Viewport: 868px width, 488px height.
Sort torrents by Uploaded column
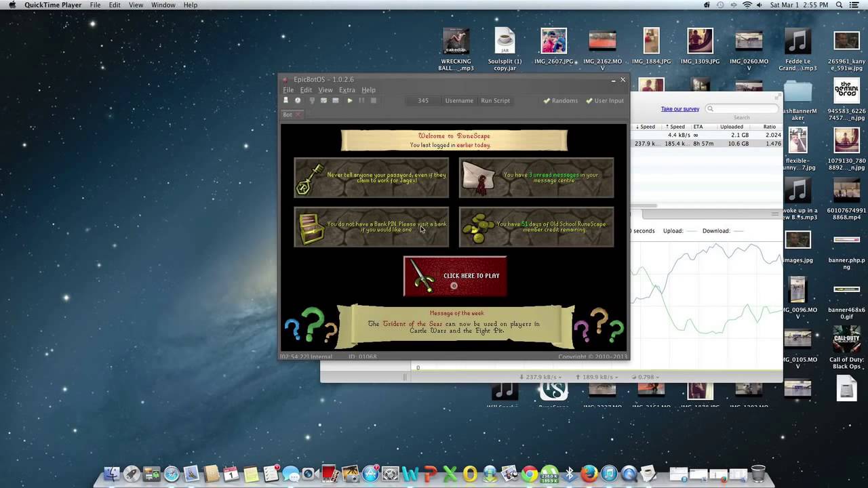[732, 127]
